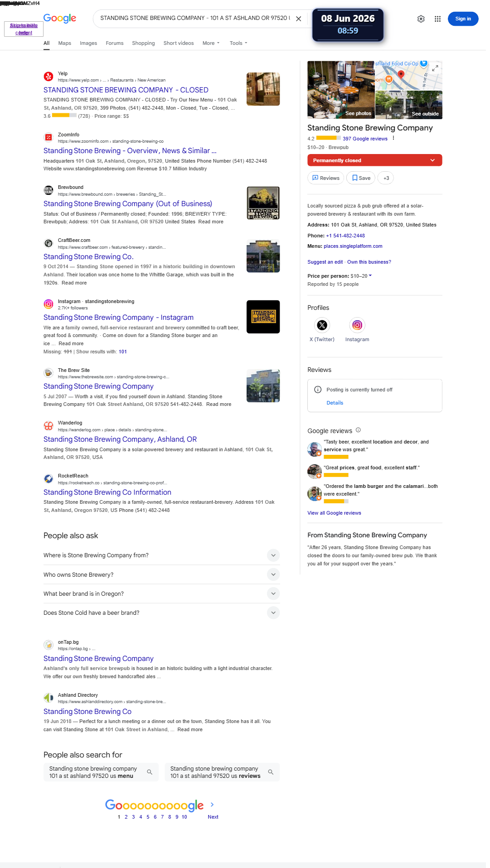The image size is (490, 868).
Task: Open the See outside street view thumbnail
Action: click(409, 105)
